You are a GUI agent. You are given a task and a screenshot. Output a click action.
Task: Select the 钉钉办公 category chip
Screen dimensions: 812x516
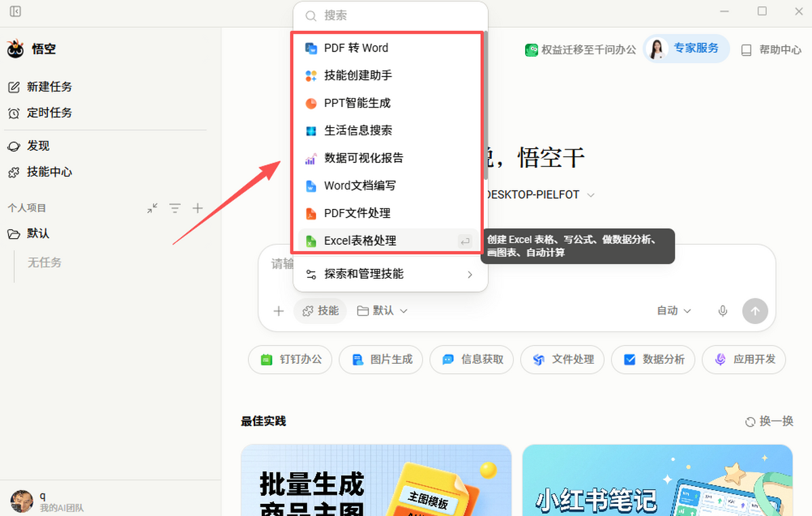tap(290, 360)
